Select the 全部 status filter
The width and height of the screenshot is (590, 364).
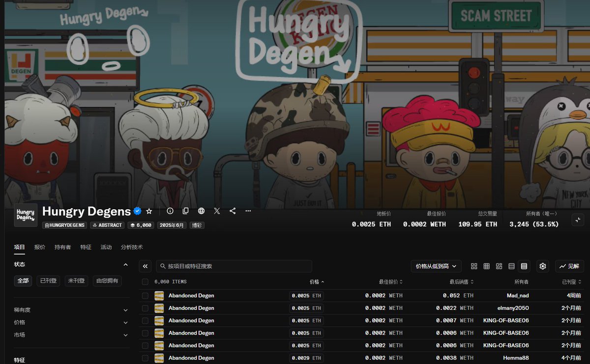point(23,281)
